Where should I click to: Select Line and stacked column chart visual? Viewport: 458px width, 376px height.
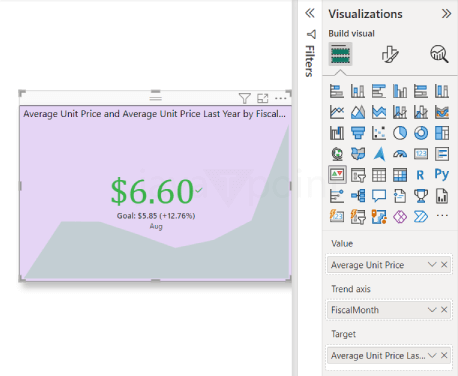click(400, 112)
